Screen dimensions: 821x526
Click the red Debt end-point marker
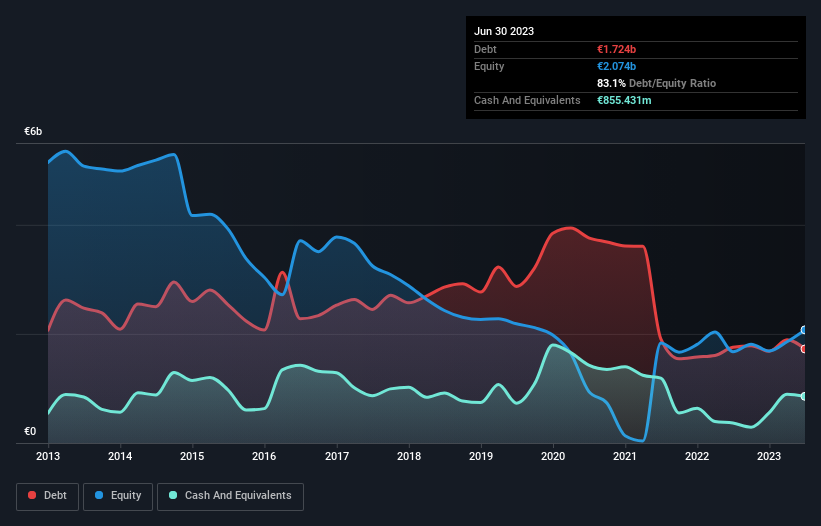point(805,349)
